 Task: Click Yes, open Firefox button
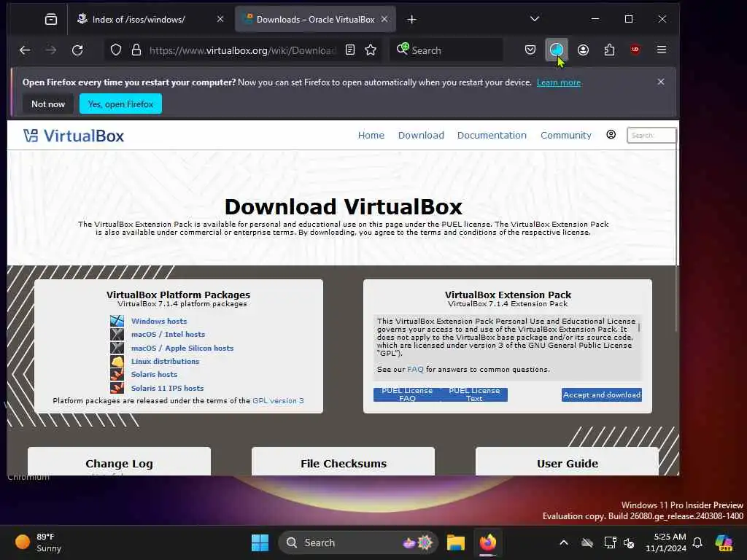[x=120, y=104]
